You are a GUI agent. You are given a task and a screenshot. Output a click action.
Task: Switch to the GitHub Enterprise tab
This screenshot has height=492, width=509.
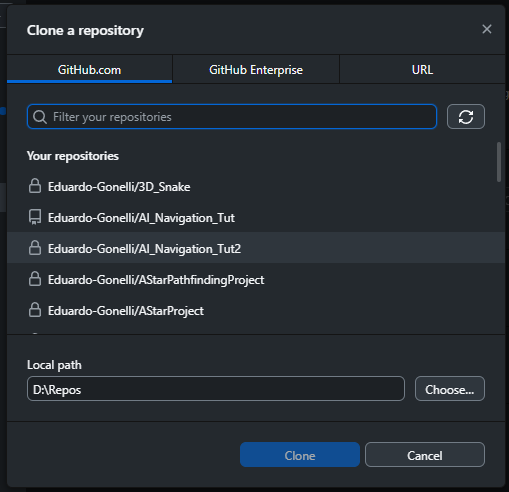pos(256,70)
